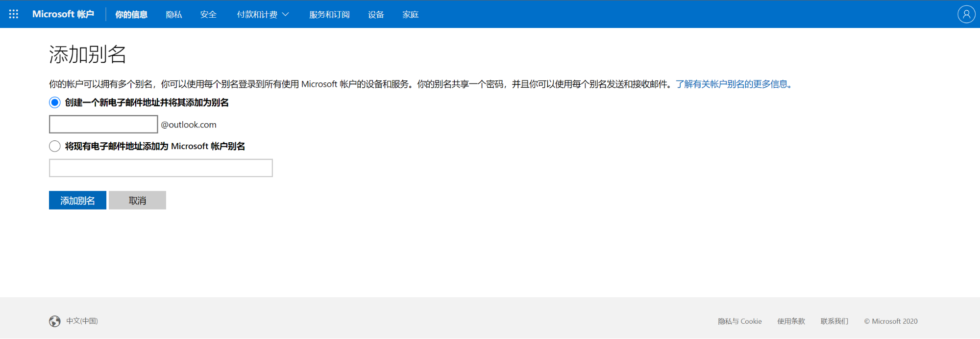Viewport: 980px width, 339px height.
Task: Go to the Microsoft 帐户 home link
Action: pyautogui.click(x=63, y=14)
